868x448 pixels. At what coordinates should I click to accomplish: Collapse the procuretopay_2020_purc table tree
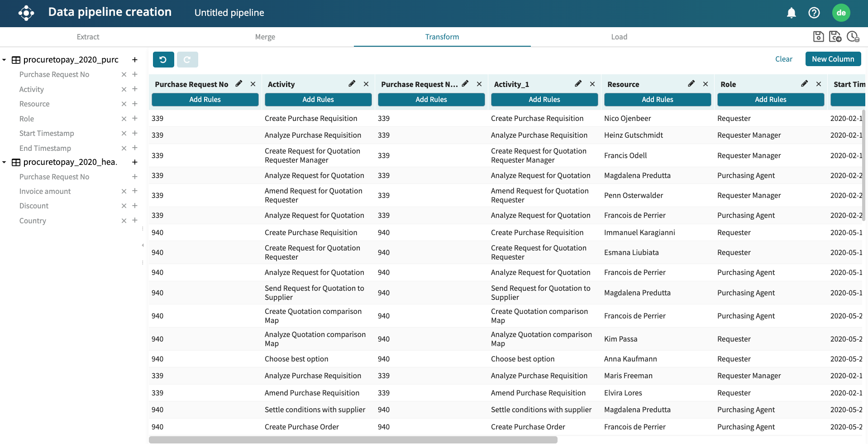pos(4,60)
